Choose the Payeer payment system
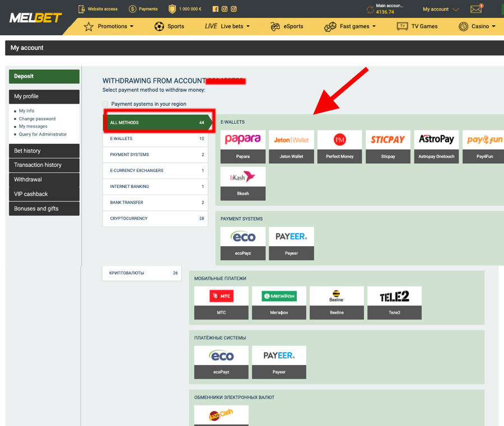The width and height of the screenshot is (504, 426). (291, 237)
